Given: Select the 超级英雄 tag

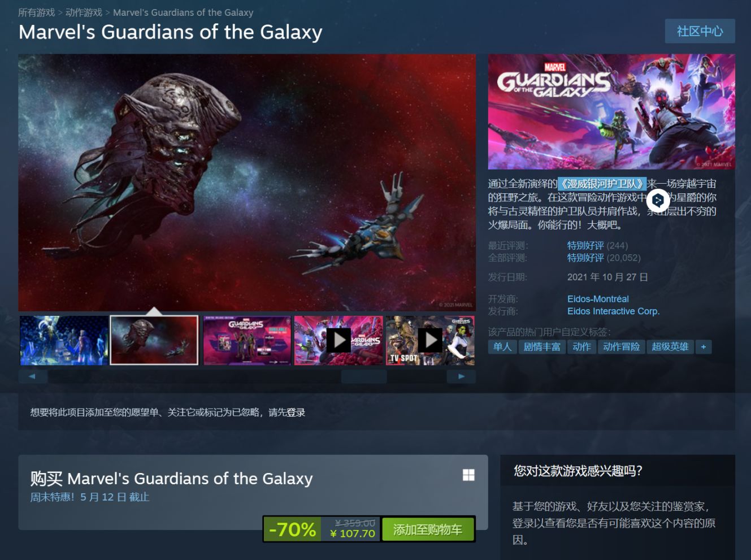Looking at the screenshot, I should click(670, 347).
